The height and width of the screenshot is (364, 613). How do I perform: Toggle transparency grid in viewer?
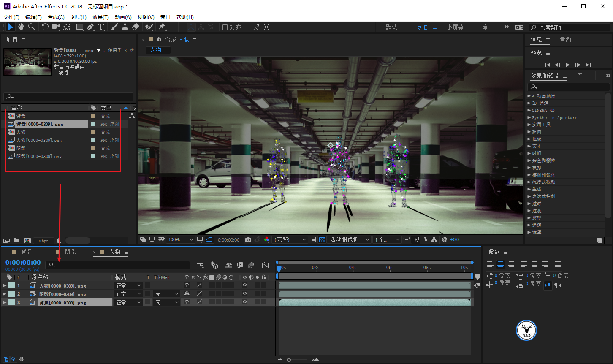322,239
